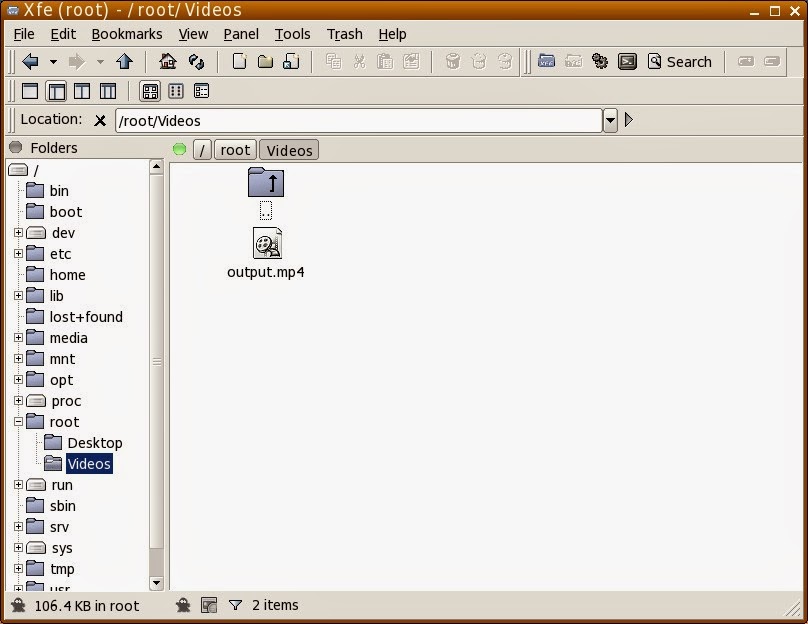Click the Videos folder icon in tree
This screenshot has height=624, width=808.
(x=53, y=464)
